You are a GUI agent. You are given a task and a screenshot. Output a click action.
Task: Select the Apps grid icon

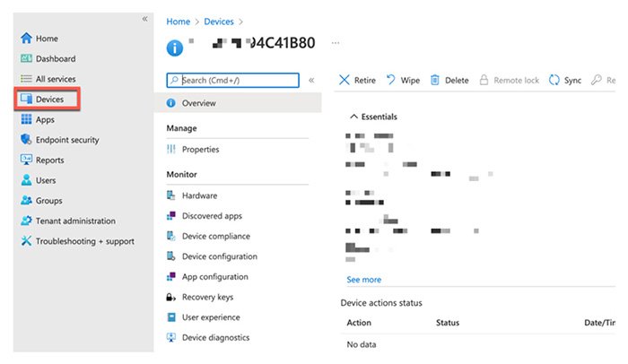(26, 119)
